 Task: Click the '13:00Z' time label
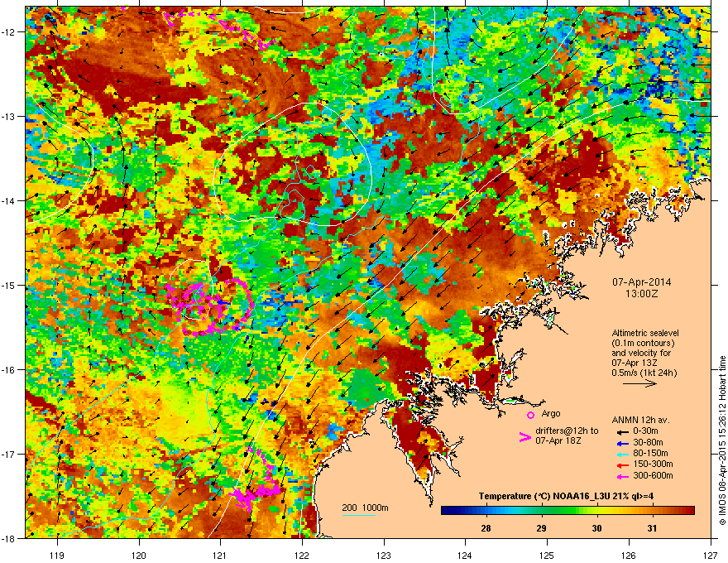(x=642, y=294)
